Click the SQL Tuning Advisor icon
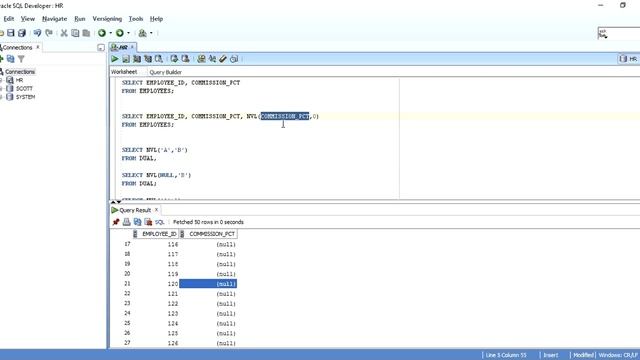This screenshot has height=360, width=640. 159,59
